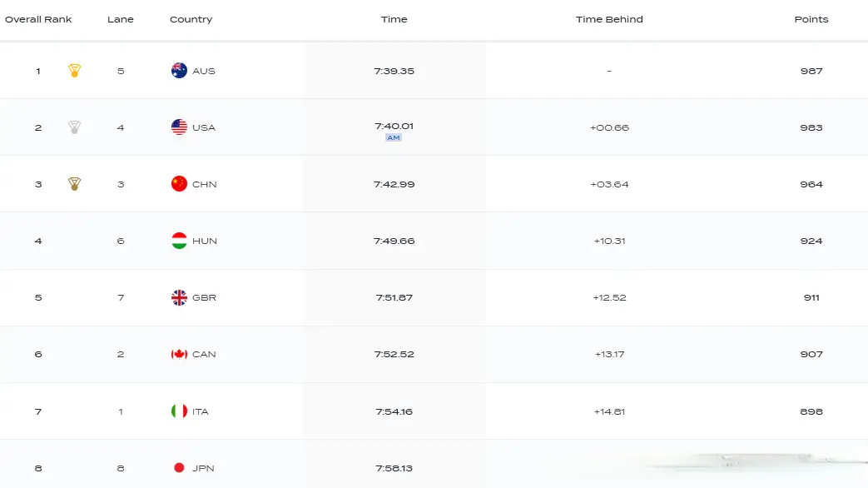Click the AM badge under USA time

tap(394, 138)
